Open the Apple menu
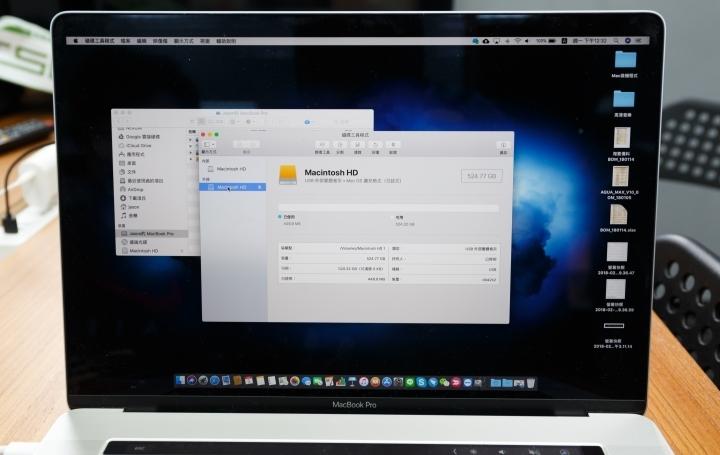 [76, 41]
